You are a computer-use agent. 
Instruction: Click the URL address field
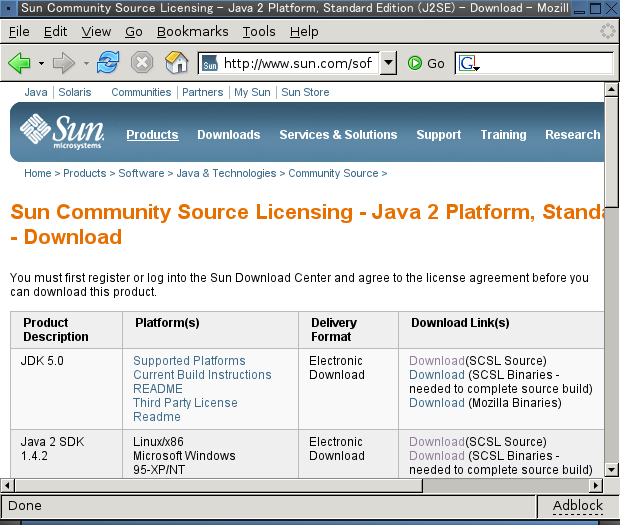[x=298, y=63]
